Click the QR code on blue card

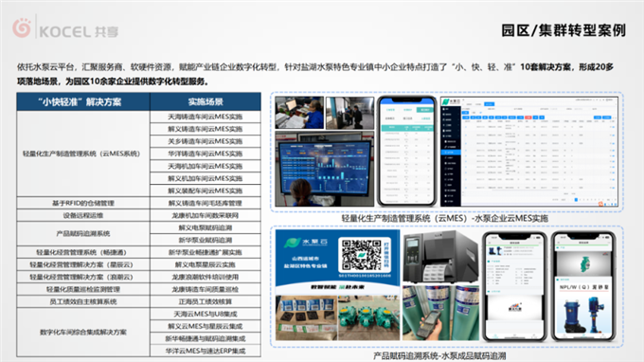[x=362, y=255]
